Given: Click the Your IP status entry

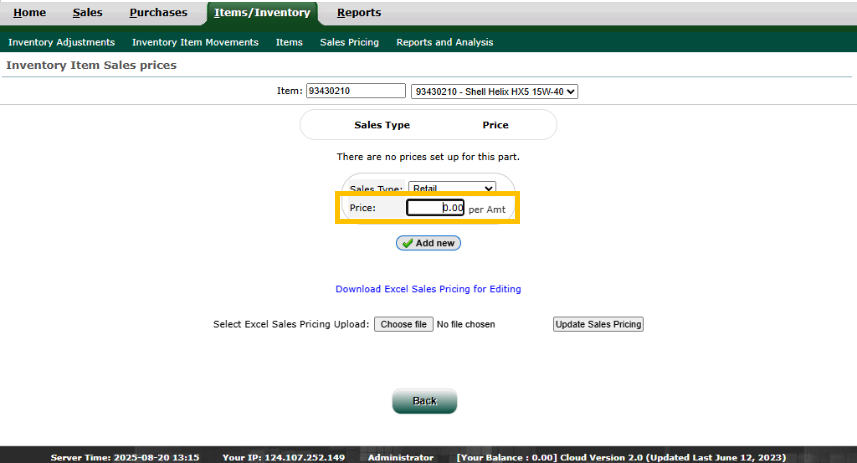Looking at the screenshot, I should click(284, 458).
